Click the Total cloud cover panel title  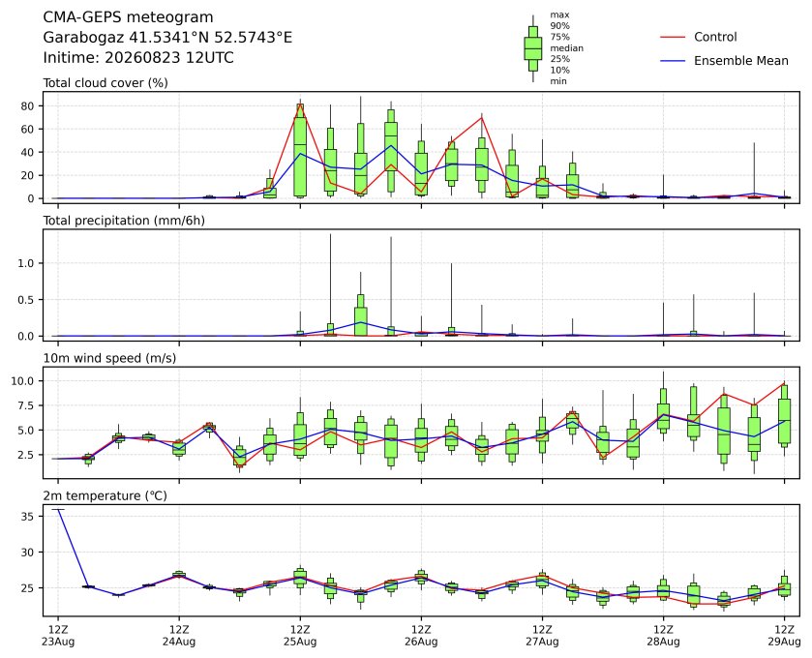(105, 83)
